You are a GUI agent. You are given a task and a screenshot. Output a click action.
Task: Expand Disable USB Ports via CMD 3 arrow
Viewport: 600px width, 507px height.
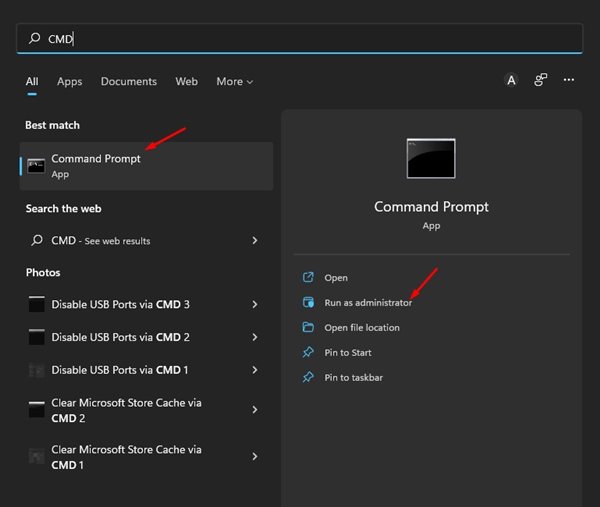coord(255,305)
